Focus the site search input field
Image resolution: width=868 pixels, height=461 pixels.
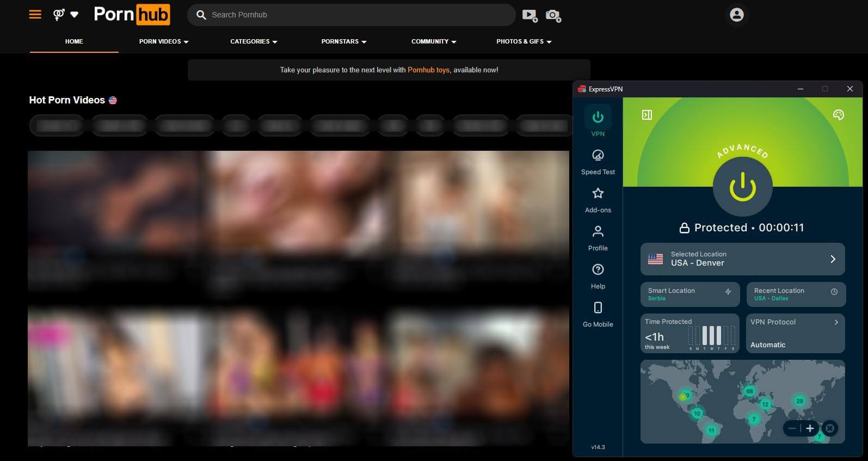pyautogui.click(x=351, y=15)
